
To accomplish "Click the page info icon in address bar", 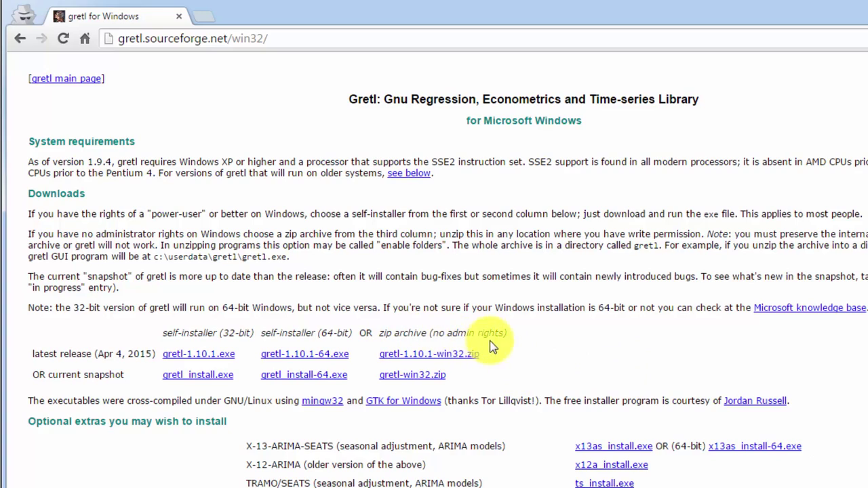I will (108, 39).
